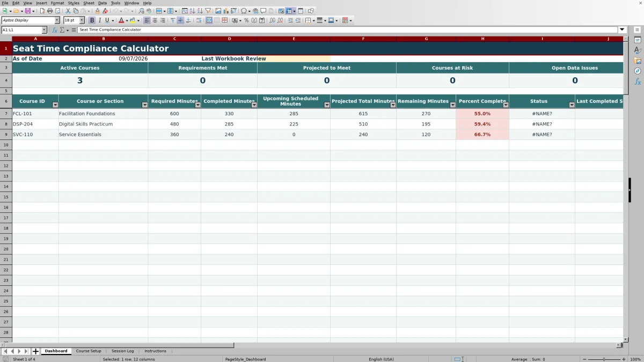Open Remaining Minutes filter dropdown
This screenshot has width=644, height=362.
(x=452, y=105)
